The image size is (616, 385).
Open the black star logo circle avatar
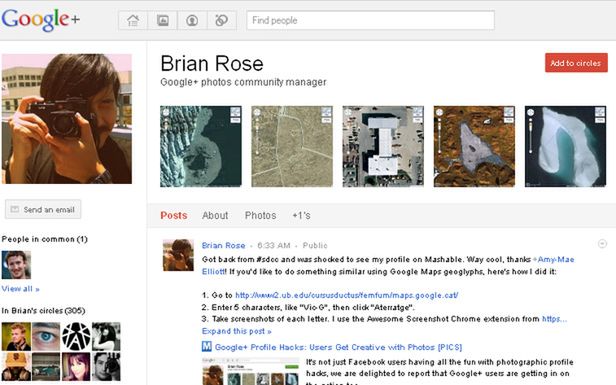[x=76, y=337]
